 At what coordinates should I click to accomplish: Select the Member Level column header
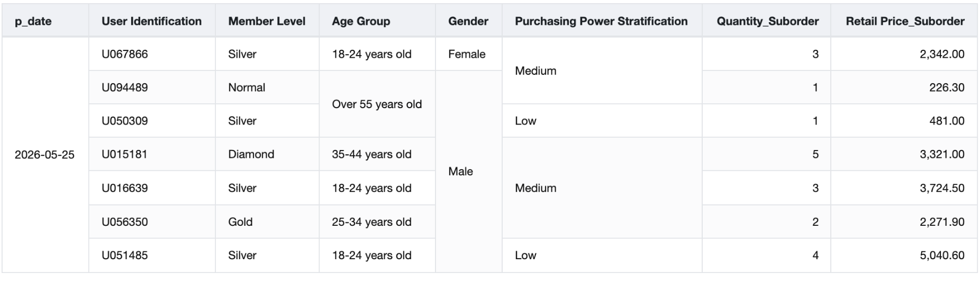pos(267,21)
